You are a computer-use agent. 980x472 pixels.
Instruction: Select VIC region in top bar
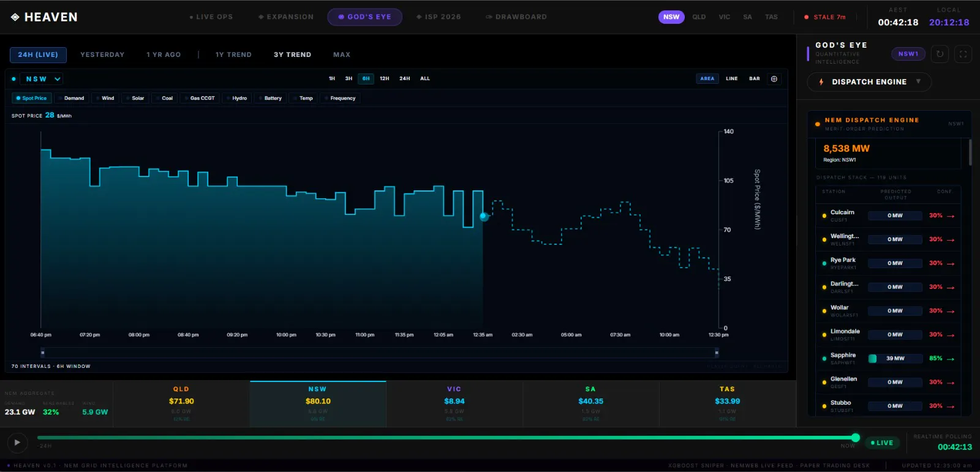725,17
